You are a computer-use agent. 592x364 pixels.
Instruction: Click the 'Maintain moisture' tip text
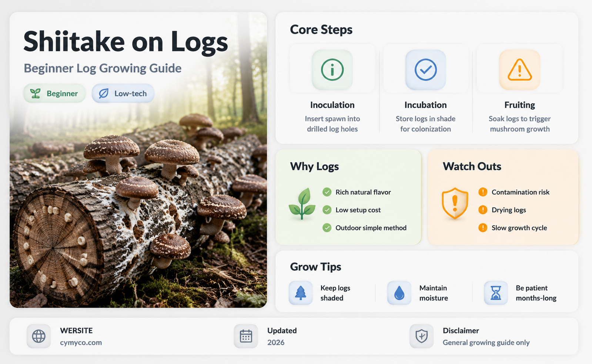click(x=434, y=293)
